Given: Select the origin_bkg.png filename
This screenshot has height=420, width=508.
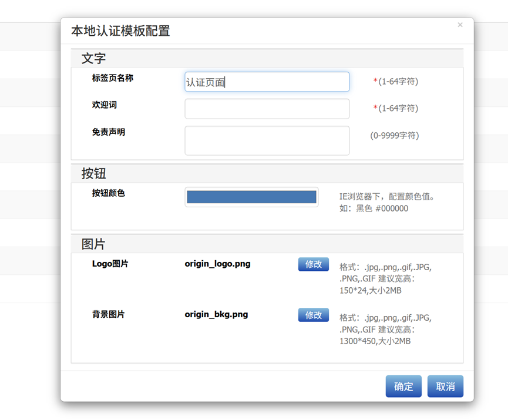Looking at the screenshot, I should click(217, 315).
